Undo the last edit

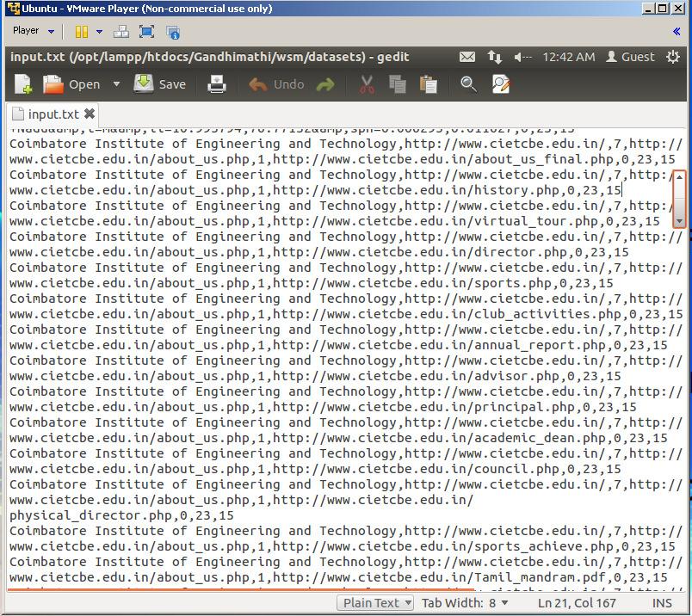pos(276,84)
